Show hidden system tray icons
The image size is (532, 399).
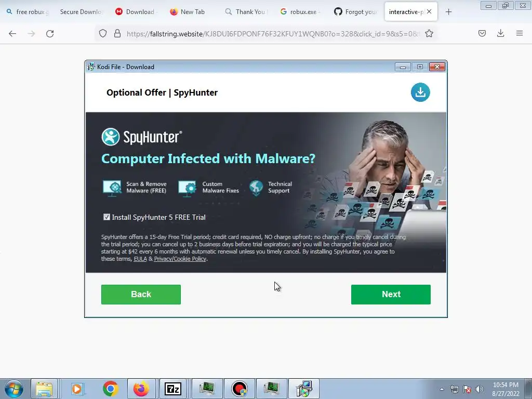442,389
